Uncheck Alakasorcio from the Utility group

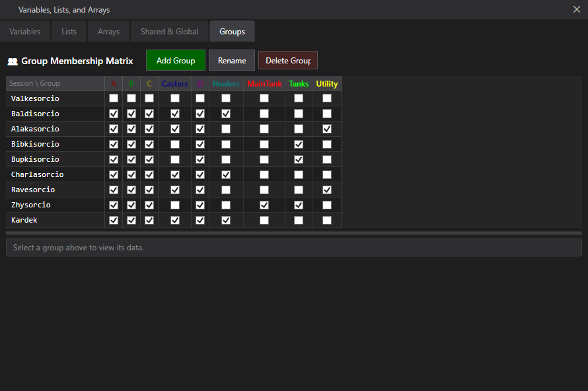click(x=327, y=129)
